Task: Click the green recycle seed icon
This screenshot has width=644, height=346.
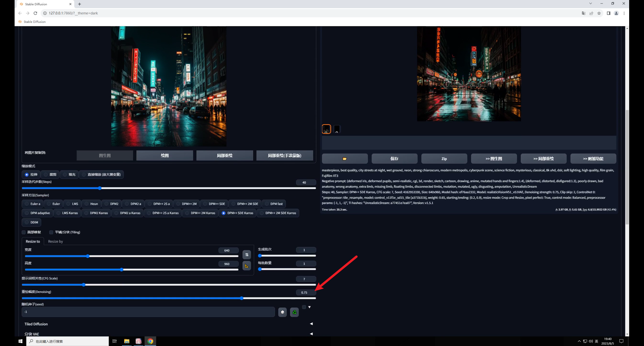Action: click(x=294, y=312)
